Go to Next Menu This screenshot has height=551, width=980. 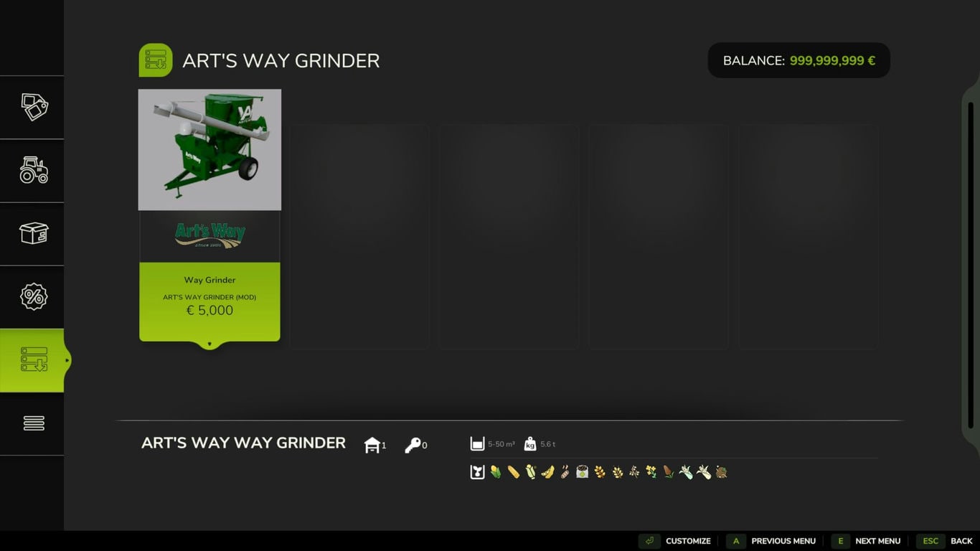point(866,541)
